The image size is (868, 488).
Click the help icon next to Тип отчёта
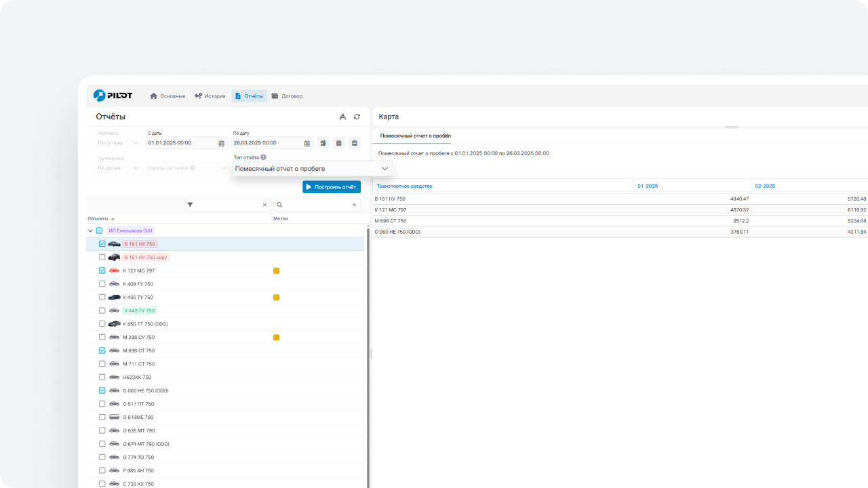click(x=263, y=157)
